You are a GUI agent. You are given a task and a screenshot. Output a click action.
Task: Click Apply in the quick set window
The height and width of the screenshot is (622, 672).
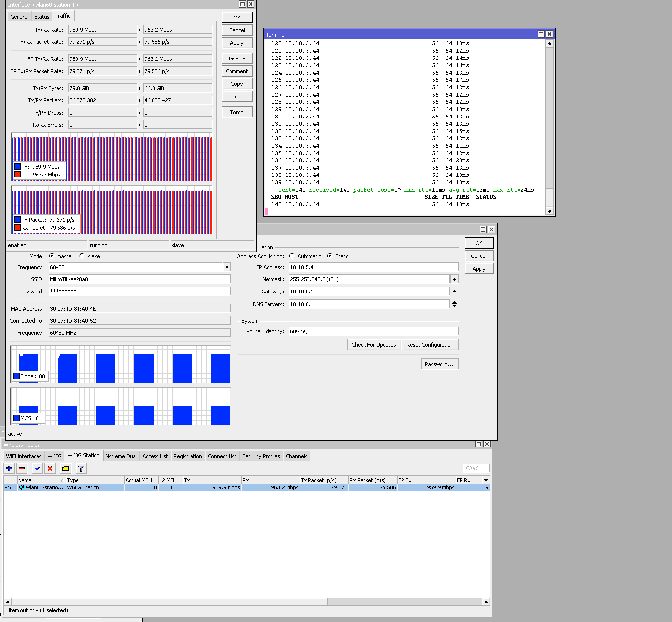tap(479, 269)
